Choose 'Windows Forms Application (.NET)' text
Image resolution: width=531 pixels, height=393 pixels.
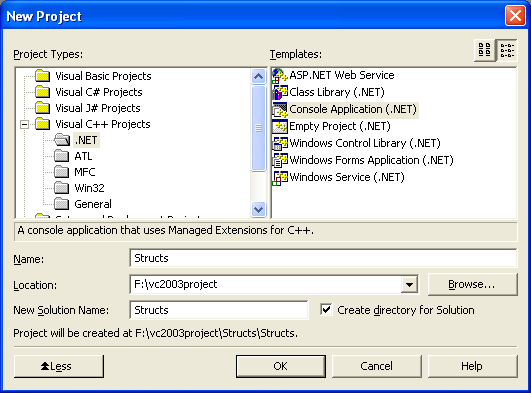(x=371, y=160)
